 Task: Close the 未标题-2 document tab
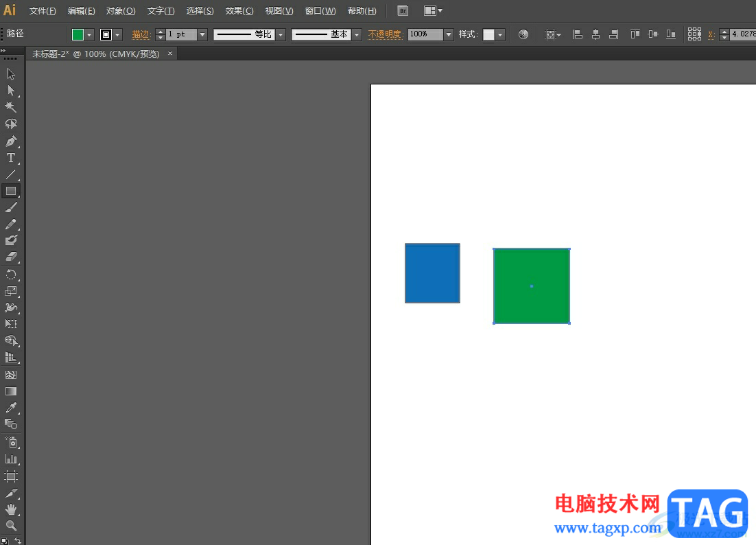tap(171, 54)
